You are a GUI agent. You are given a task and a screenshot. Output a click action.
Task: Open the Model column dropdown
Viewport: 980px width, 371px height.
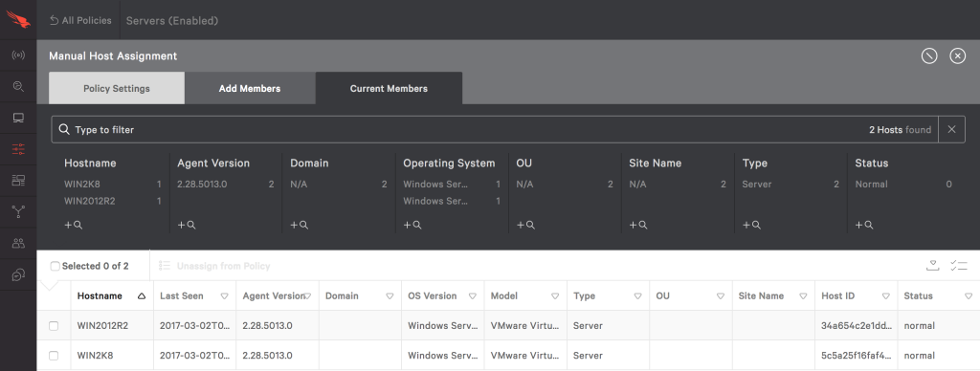tap(555, 296)
